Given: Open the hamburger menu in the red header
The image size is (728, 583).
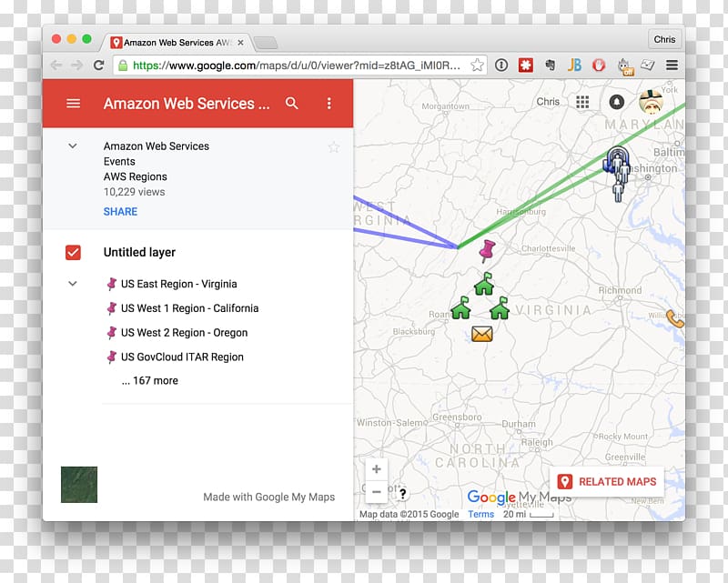Looking at the screenshot, I should (x=74, y=103).
